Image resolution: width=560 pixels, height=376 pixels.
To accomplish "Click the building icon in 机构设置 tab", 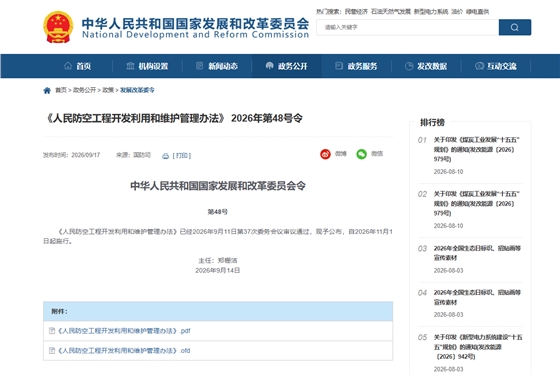I will 130,66.
